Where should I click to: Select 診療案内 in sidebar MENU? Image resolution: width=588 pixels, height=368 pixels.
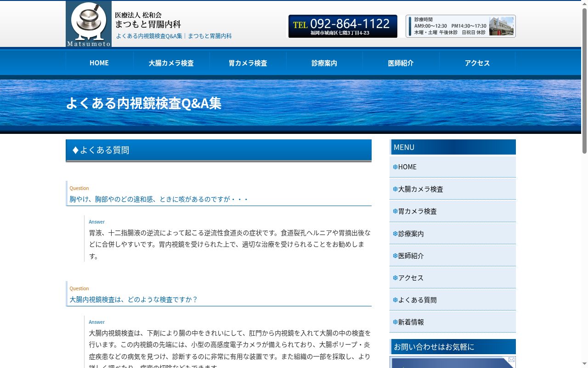pos(452,234)
